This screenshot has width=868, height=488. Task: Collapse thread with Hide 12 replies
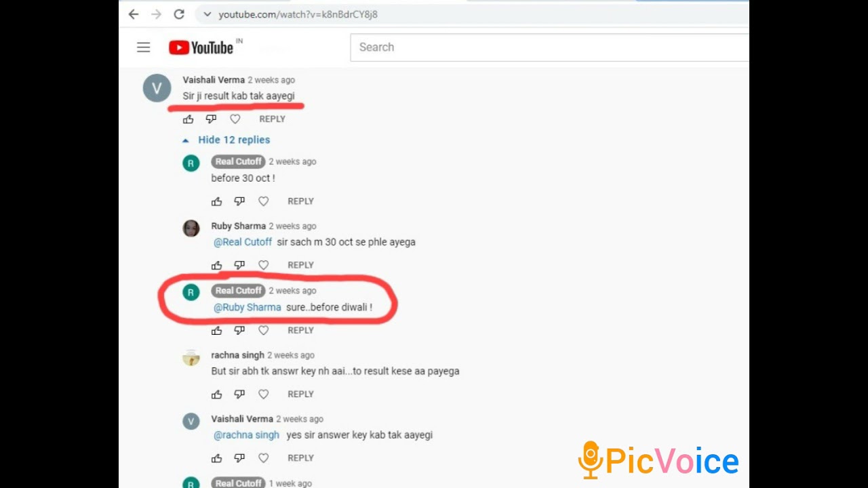point(226,140)
